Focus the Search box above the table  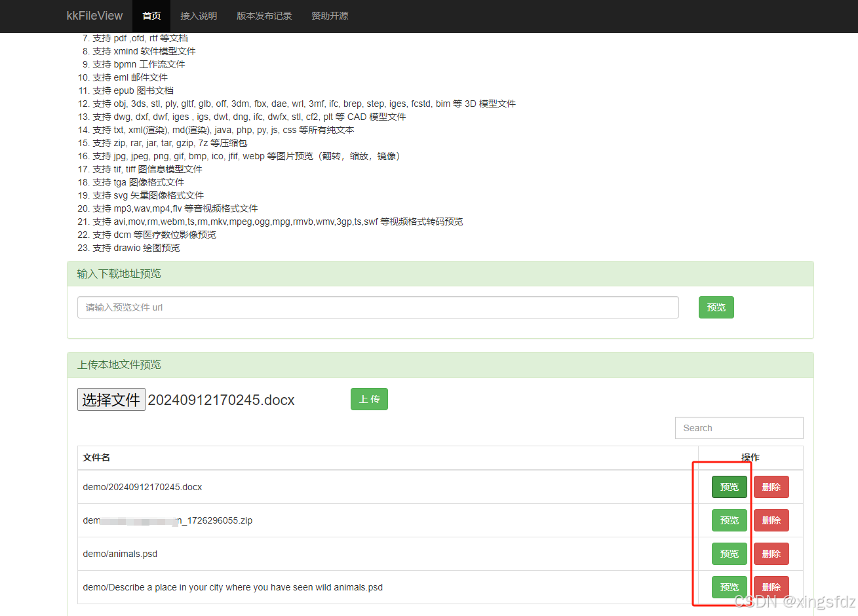click(739, 428)
